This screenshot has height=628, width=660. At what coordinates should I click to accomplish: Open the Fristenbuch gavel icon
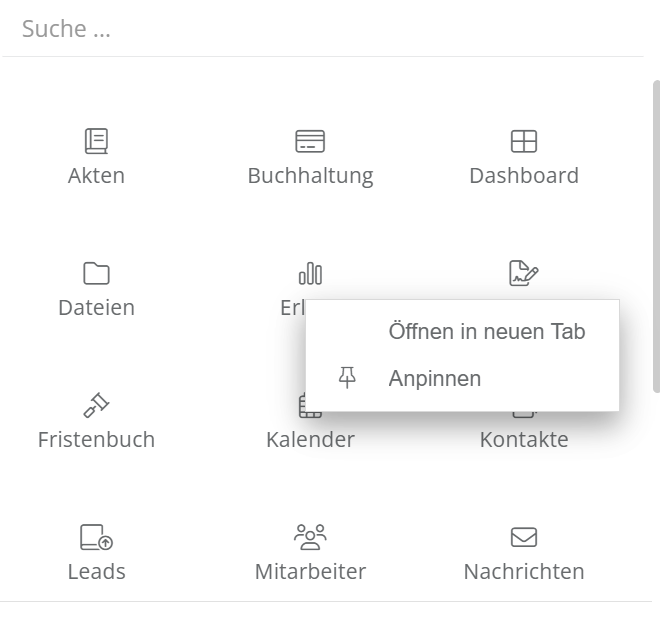[x=96, y=405]
